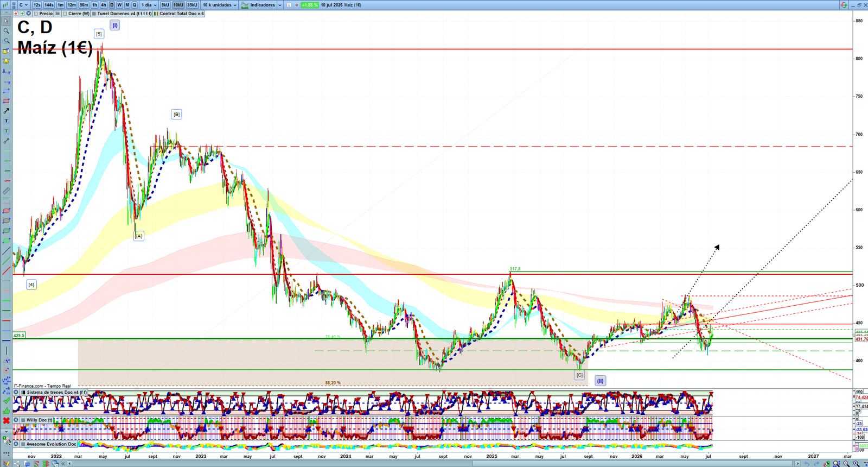This screenshot has height=467, width=868.
Task: Click the zoom out magnifier at bottom right
Action: (x=846, y=463)
